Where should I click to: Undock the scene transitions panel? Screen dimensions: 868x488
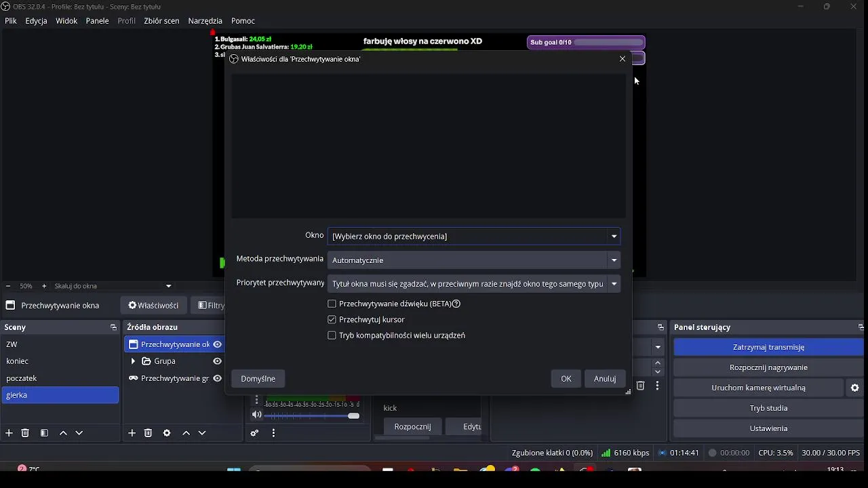pyautogui.click(x=660, y=327)
